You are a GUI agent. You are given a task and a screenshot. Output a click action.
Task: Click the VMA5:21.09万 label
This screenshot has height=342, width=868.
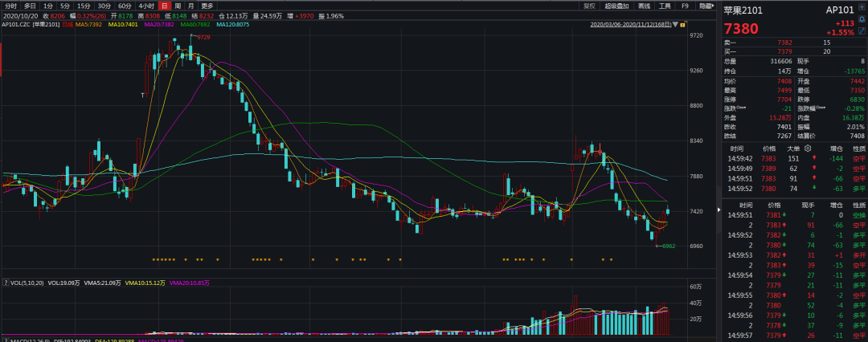(100, 283)
